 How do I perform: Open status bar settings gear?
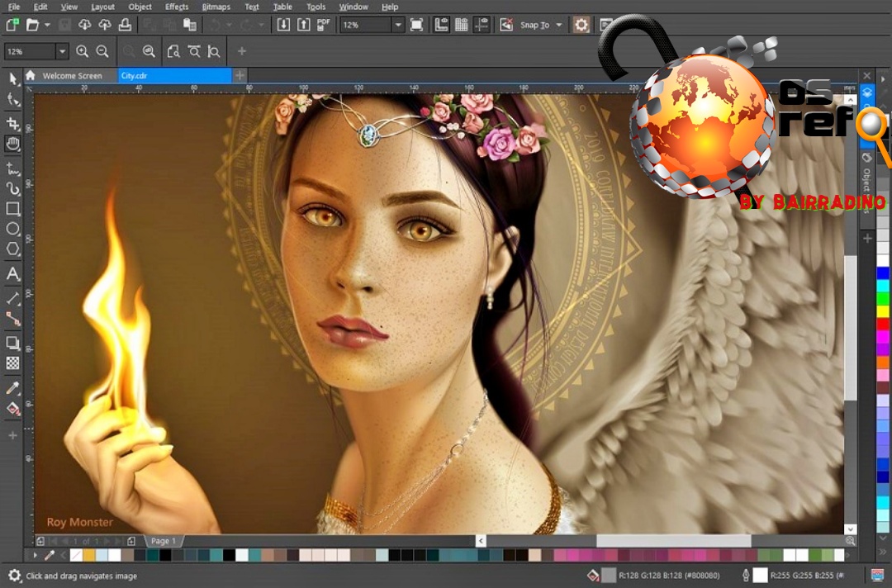[x=14, y=575]
